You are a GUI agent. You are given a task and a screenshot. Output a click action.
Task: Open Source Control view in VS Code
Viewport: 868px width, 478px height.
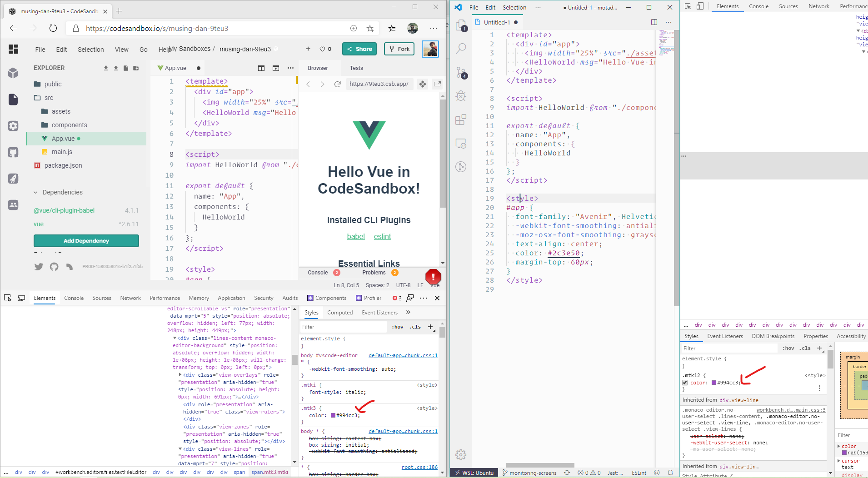[461, 73]
